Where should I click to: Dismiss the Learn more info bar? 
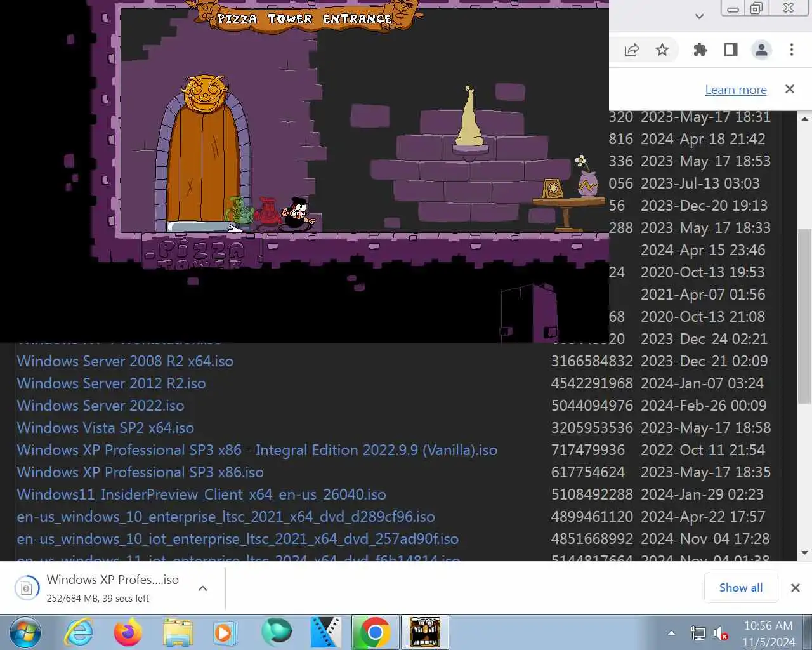coord(790,89)
